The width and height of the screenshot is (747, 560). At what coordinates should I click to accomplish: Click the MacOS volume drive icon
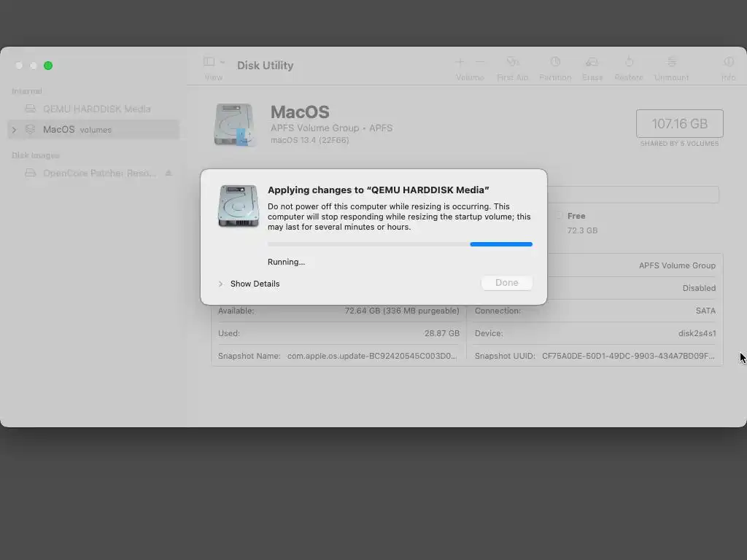[x=234, y=125]
